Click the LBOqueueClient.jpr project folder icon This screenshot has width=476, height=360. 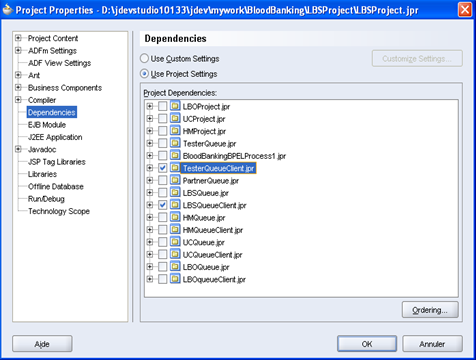[175, 279]
